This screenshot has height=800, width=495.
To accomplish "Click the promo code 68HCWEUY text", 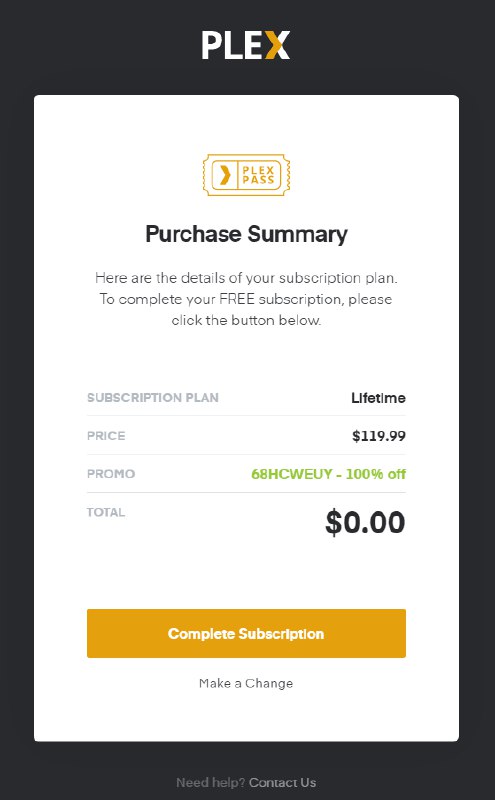I will coord(292,474).
